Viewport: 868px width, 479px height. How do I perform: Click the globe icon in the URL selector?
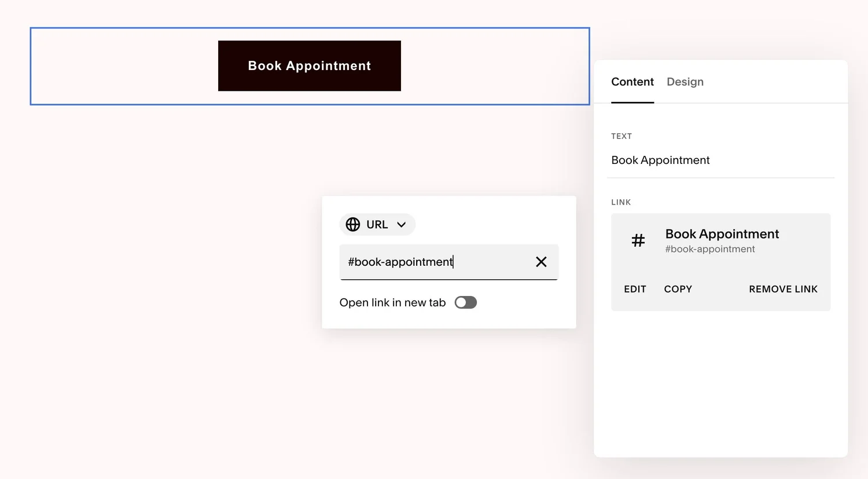tap(353, 224)
